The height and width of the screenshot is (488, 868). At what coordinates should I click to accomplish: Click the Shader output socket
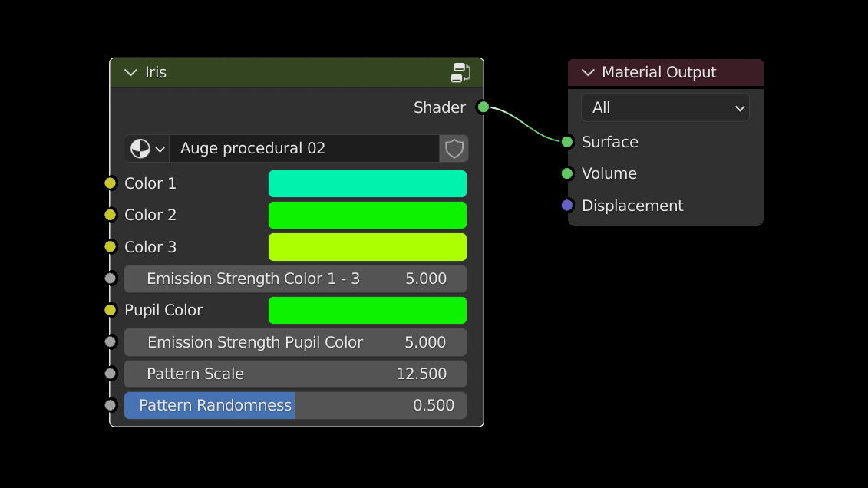tap(483, 107)
